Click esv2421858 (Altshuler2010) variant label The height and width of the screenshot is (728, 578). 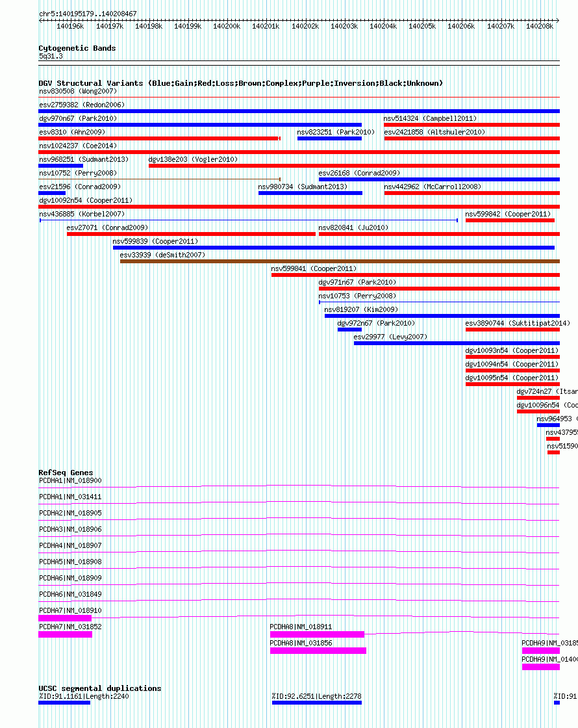coord(434,133)
